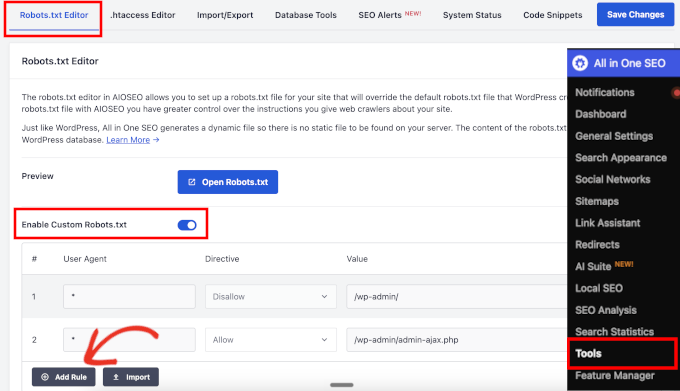
Task: Toggle off Enable Custom Robots.txt switch
Action: (187, 225)
